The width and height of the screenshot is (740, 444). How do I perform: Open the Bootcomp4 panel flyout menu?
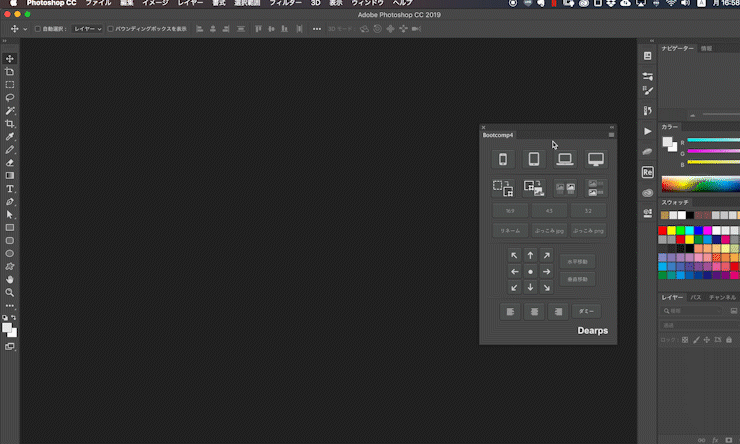pyautogui.click(x=611, y=134)
